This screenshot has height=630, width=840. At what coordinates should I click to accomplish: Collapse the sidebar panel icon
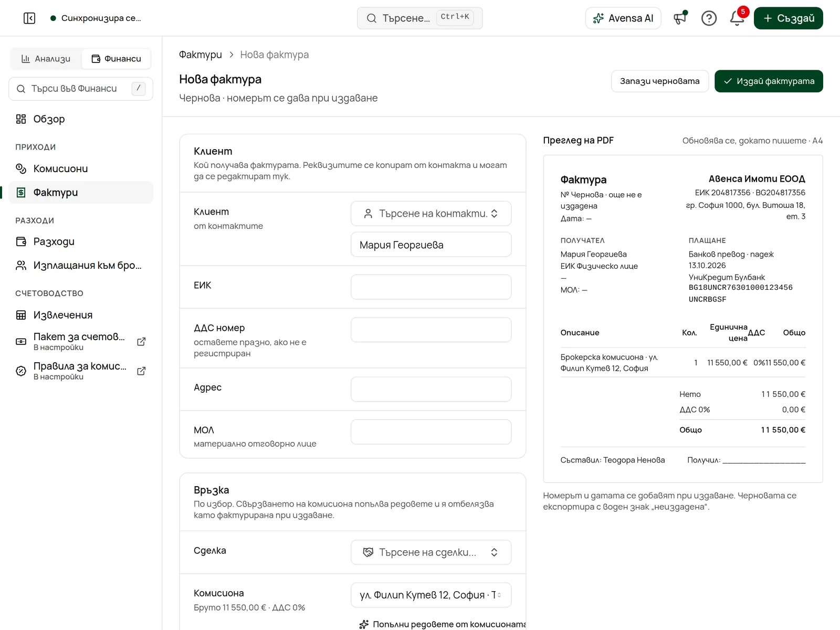29,18
